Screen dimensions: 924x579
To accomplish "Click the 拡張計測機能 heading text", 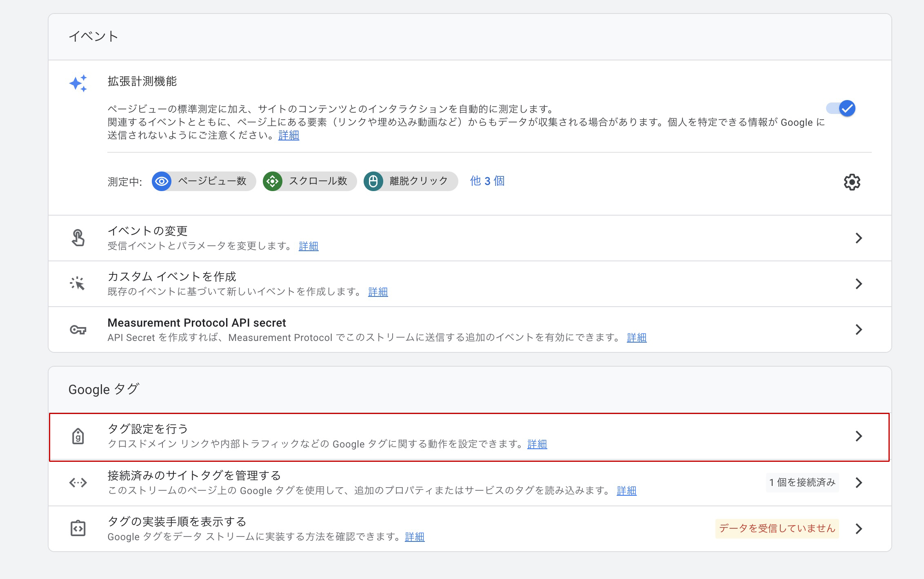I will tap(142, 81).
